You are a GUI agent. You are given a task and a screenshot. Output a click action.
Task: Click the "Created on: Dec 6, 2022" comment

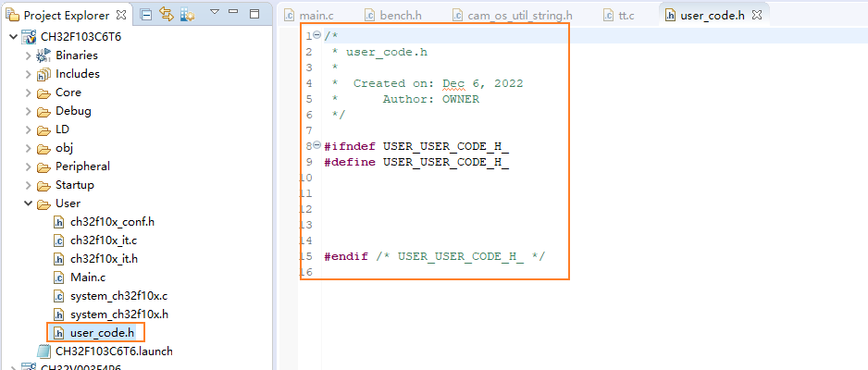[438, 83]
